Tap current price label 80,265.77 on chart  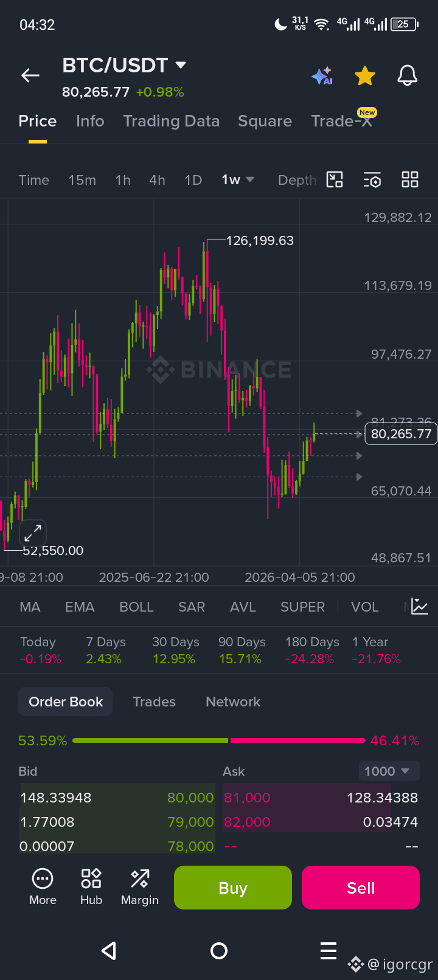pos(400,434)
